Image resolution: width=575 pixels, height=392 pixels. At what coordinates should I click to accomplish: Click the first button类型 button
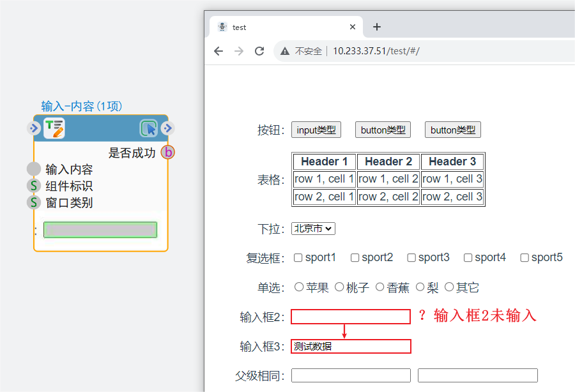point(383,130)
